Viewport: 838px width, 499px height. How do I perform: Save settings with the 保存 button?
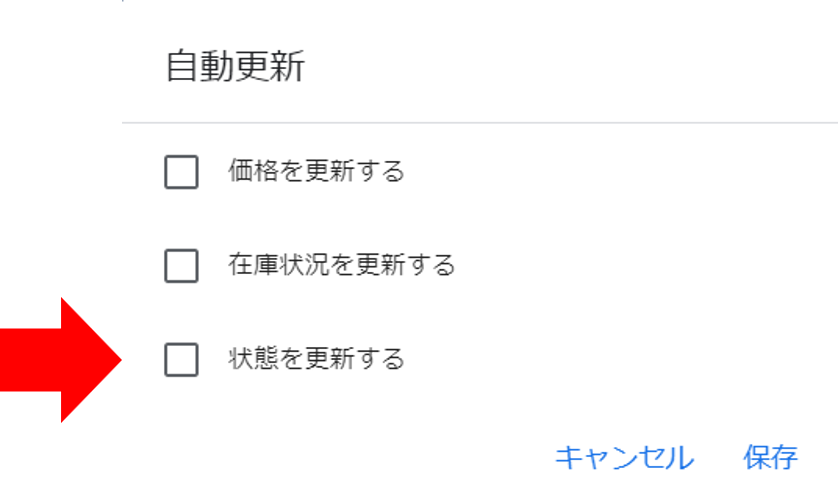pyautogui.click(x=770, y=458)
